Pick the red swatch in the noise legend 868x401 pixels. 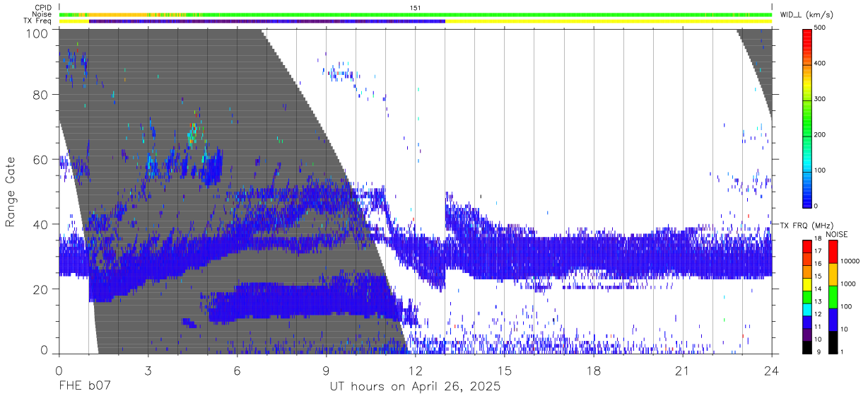[833, 252]
